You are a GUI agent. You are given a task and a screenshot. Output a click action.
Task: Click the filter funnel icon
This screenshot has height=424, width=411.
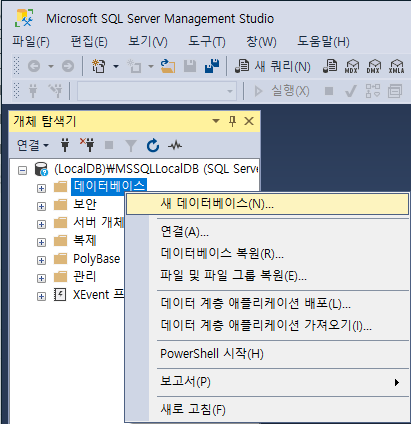click(x=131, y=146)
